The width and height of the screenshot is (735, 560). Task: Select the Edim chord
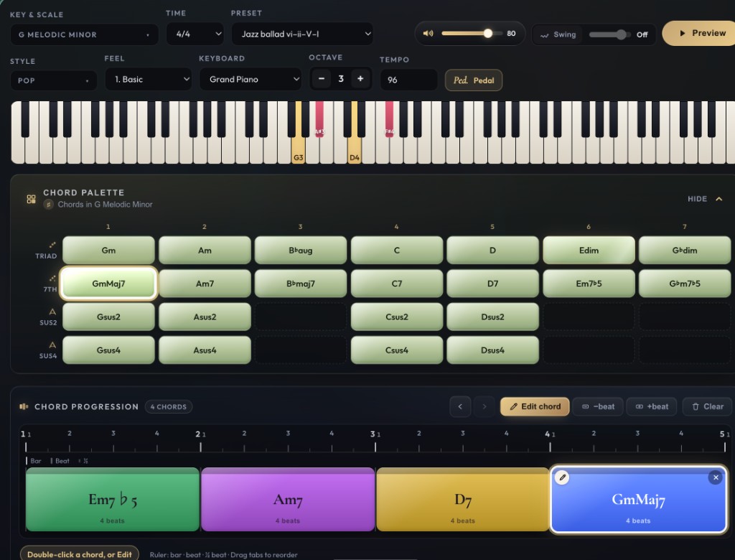coord(589,251)
